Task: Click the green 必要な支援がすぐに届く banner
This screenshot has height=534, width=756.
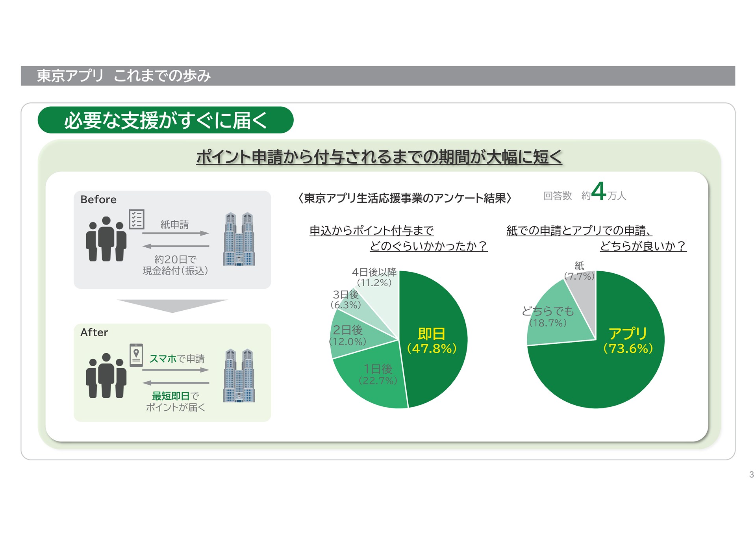Action: tap(165, 120)
